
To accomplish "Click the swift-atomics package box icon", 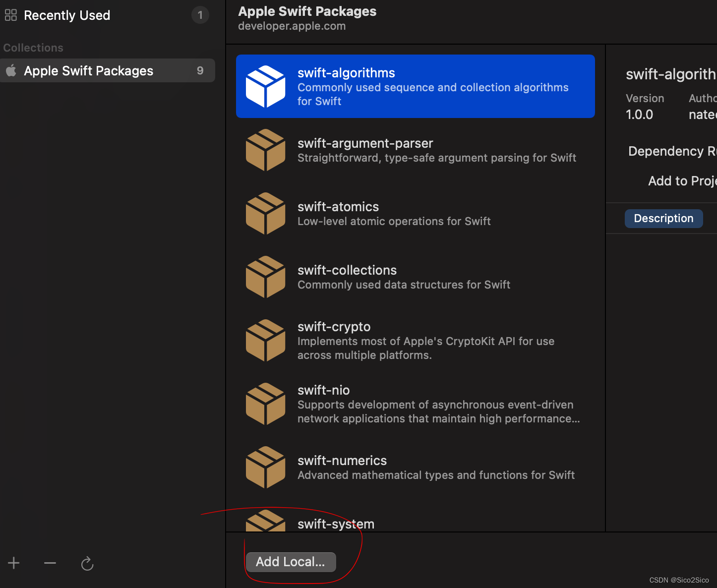I will (266, 213).
